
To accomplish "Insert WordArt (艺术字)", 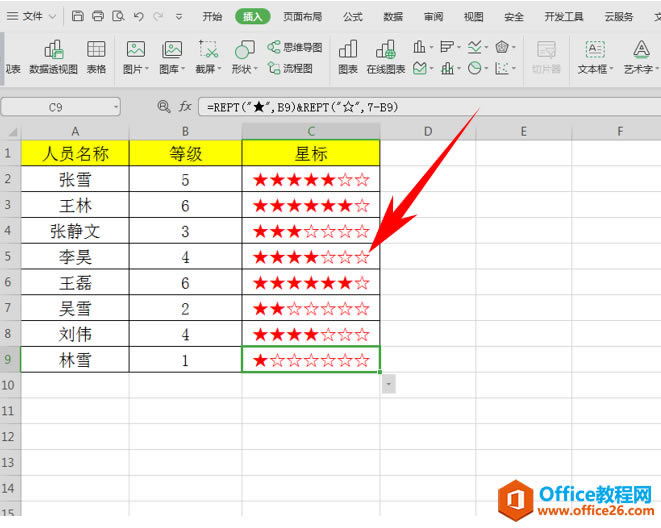I will [x=641, y=57].
